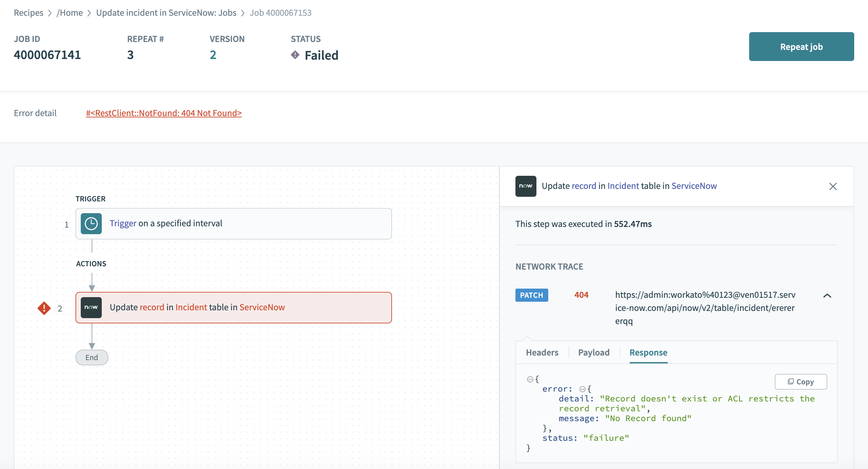Toggle the Response tab view
Screen dimensions: 868x469
(x=648, y=352)
